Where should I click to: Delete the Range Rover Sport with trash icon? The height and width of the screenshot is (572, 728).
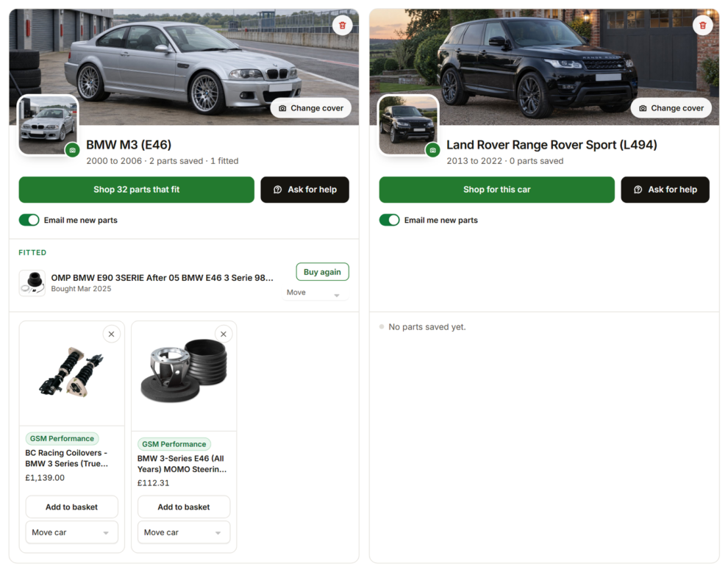702,25
